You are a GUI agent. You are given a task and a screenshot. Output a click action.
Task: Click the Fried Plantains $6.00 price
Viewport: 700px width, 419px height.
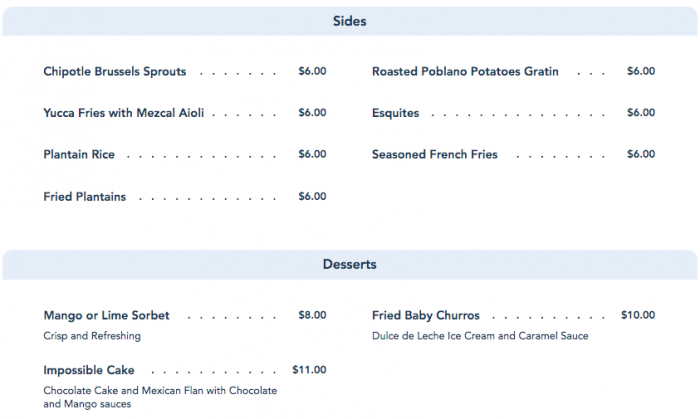pos(312,197)
